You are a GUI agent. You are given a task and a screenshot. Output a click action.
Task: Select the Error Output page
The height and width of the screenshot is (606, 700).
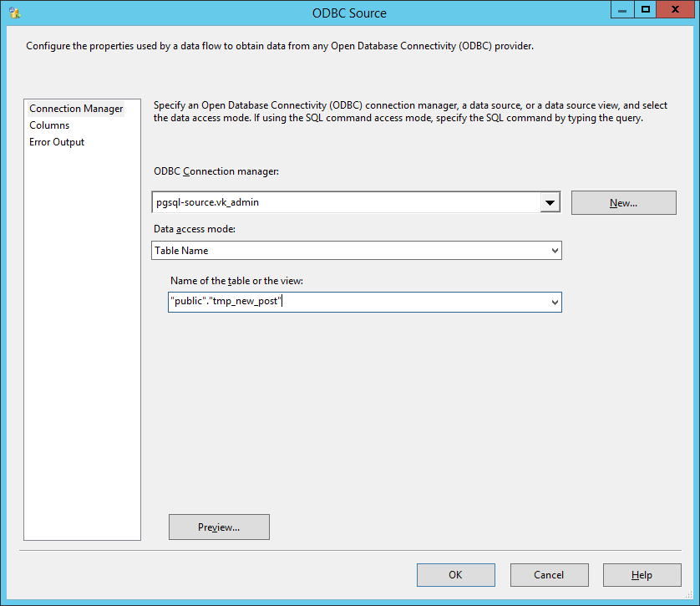[x=56, y=141]
